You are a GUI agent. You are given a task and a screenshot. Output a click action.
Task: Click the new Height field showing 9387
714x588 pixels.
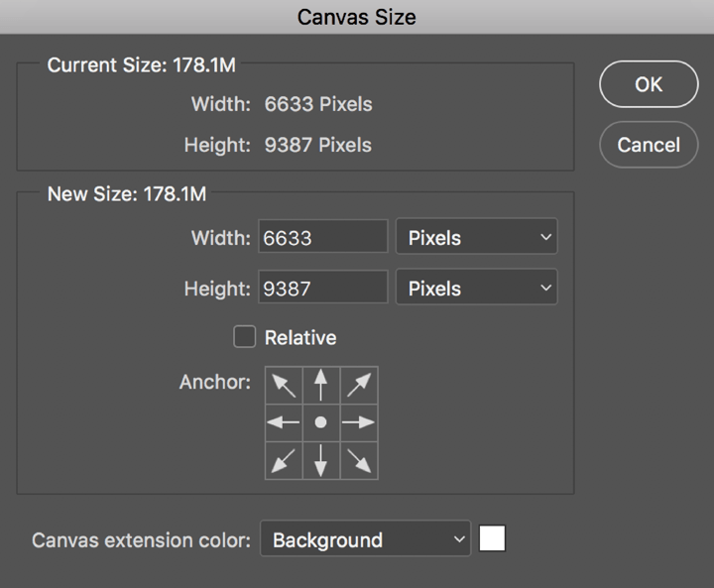click(322, 289)
